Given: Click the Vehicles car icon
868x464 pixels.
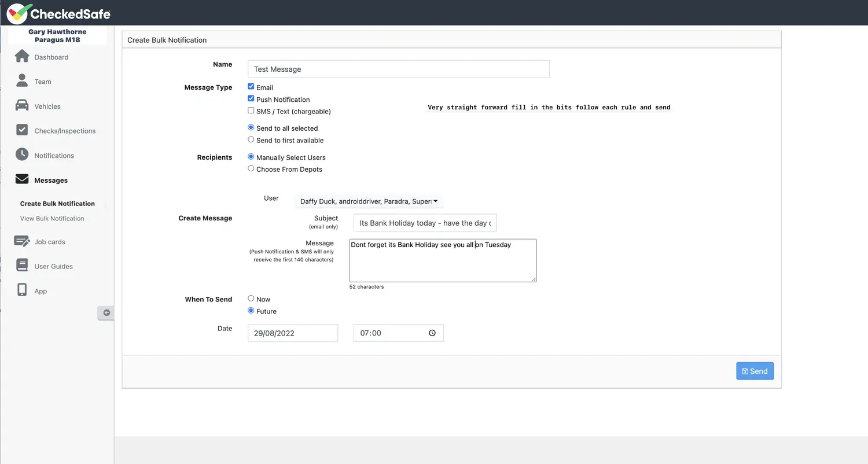Looking at the screenshot, I should (22, 105).
